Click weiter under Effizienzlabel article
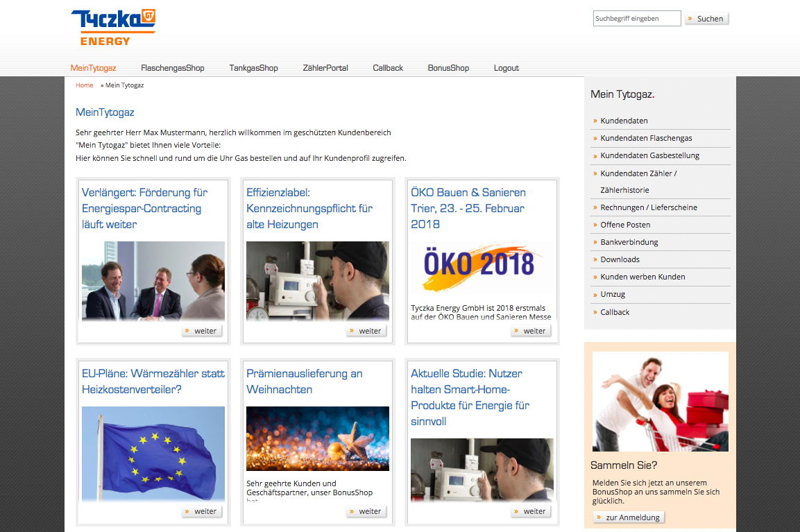 pyautogui.click(x=366, y=331)
